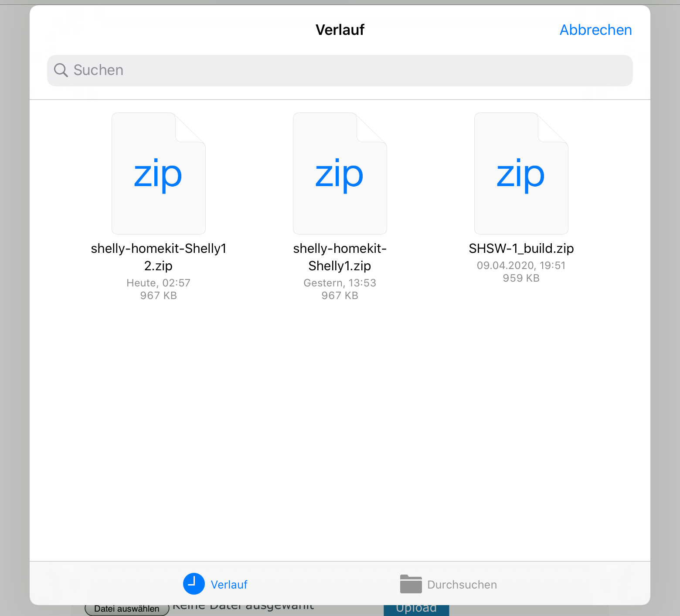Tap the blue Verlauf clock icon

tap(194, 584)
